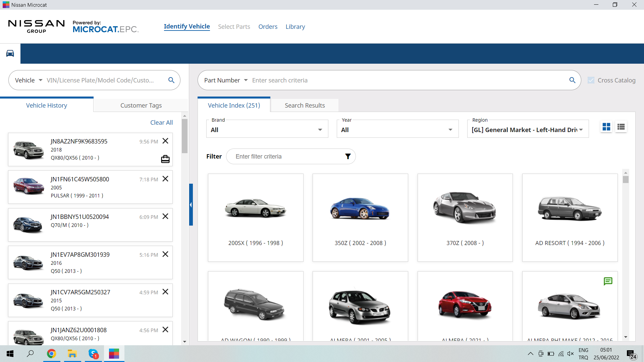Open the Q70/M (2010 - ) history entry

tap(90, 225)
